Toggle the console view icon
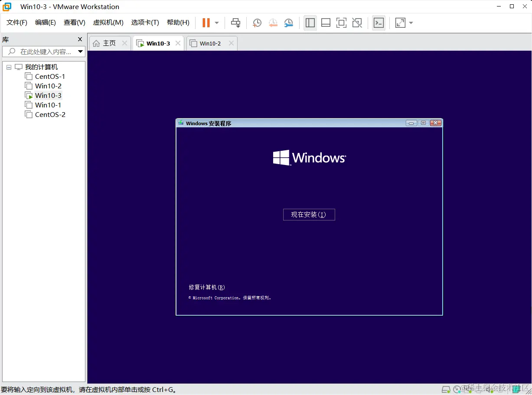This screenshot has height=395, width=532. [379, 23]
